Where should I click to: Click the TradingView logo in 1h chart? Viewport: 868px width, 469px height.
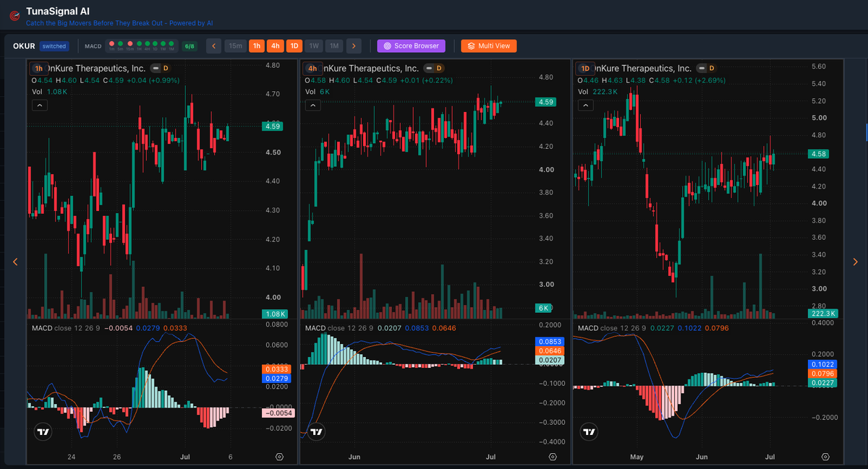[x=43, y=432]
